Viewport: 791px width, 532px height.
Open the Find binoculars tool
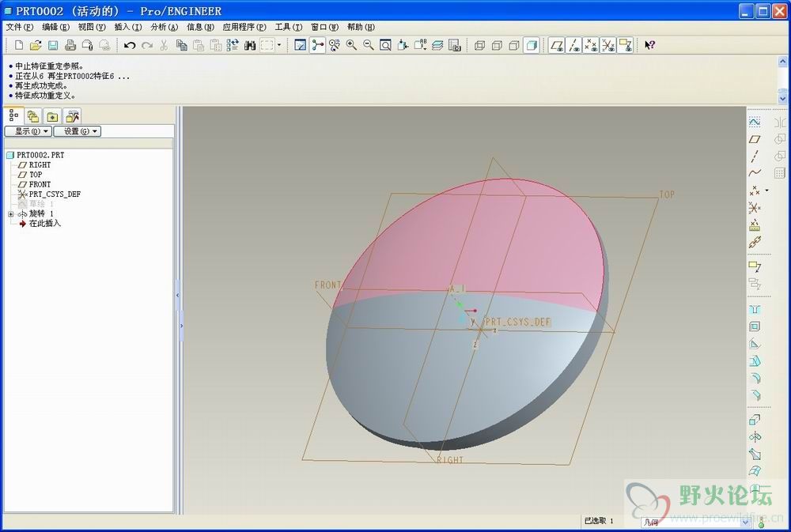click(x=250, y=45)
